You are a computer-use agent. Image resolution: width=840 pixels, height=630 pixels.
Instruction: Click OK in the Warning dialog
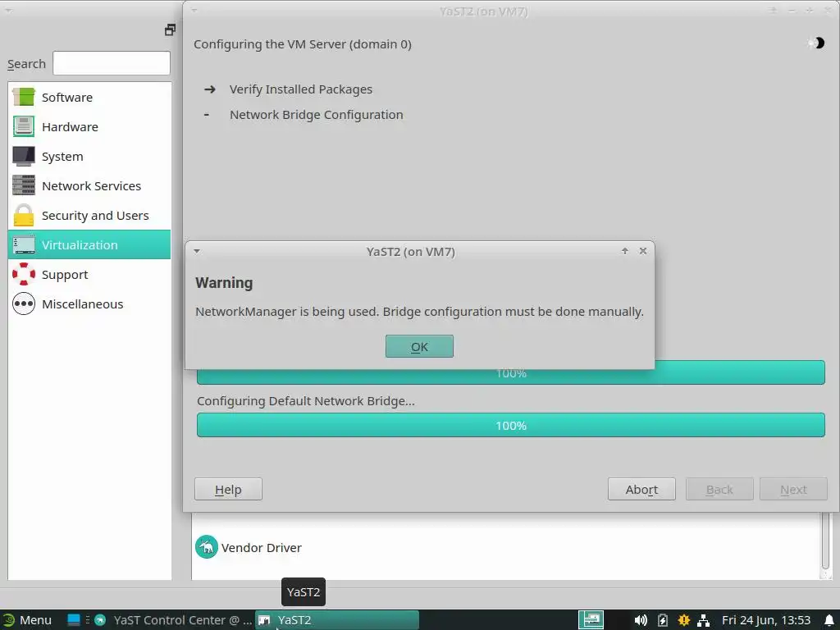coord(419,346)
